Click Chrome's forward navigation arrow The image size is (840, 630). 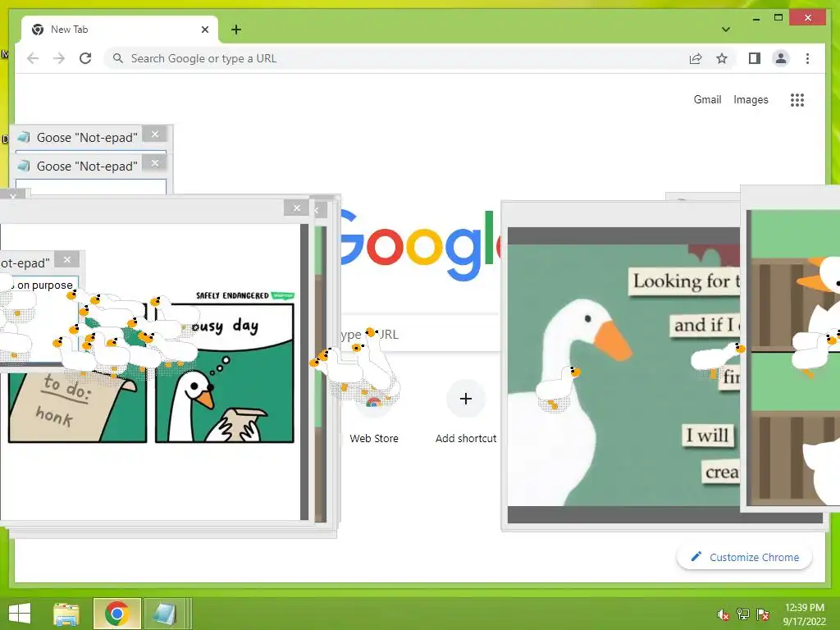(x=59, y=58)
